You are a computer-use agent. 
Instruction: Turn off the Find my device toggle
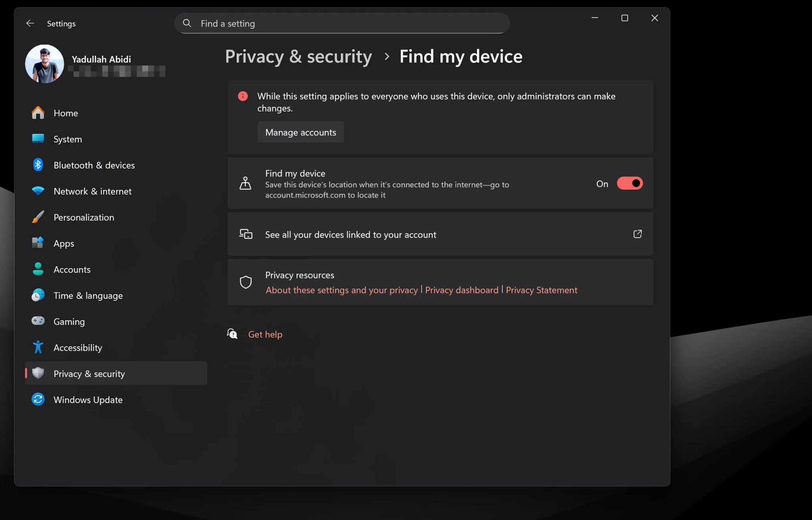[x=630, y=183]
